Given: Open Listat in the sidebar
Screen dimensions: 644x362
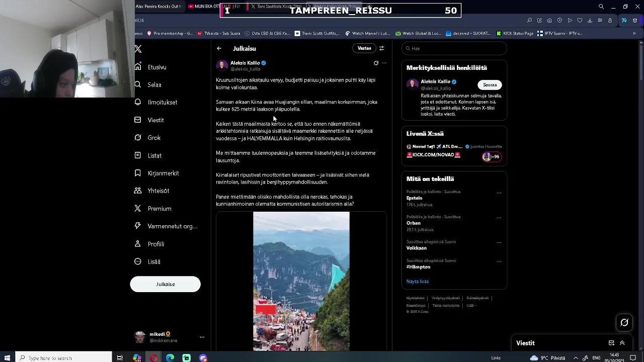Looking at the screenshot, I should point(154,155).
